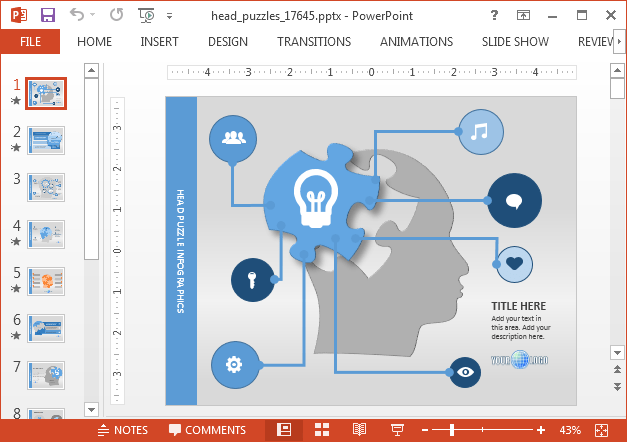Toggle the COMMENTS pane
This screenshot has height=442, width=627.
207,430
